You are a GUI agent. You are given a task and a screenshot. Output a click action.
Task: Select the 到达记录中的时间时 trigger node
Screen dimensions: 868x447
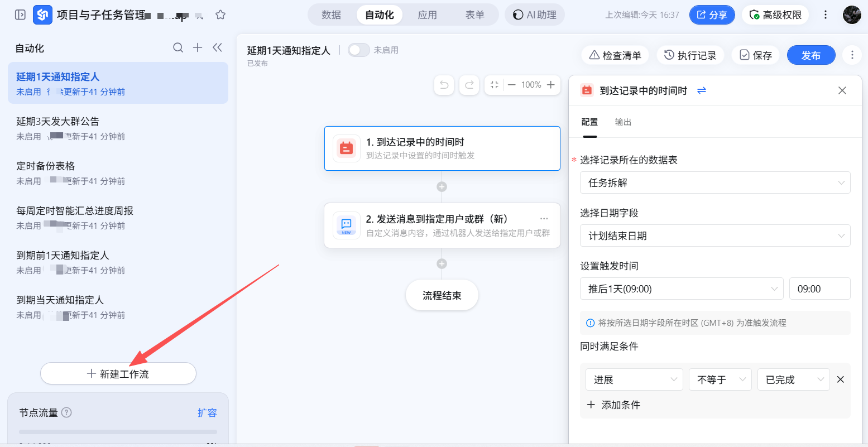(442, 148)
